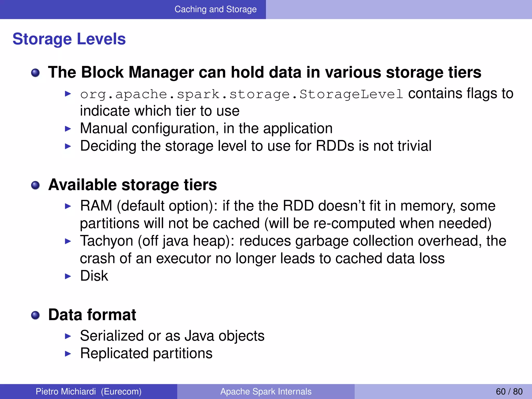532x399 pixels.
Task: Click the light purple header bar area
Action: 399,9
